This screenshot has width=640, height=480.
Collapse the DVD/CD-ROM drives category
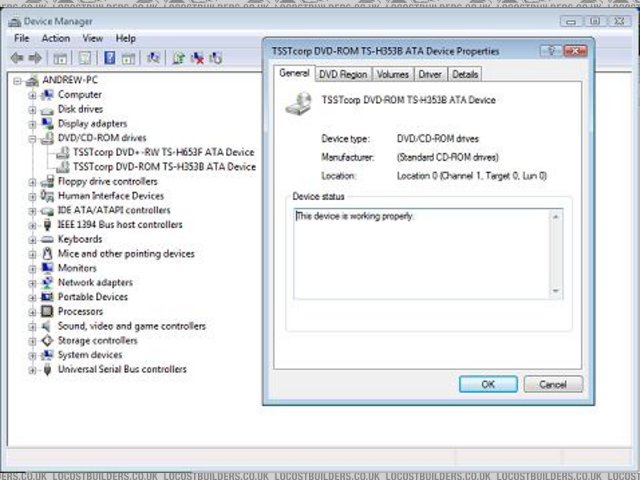pyautogui.click(x=32, y=139)
